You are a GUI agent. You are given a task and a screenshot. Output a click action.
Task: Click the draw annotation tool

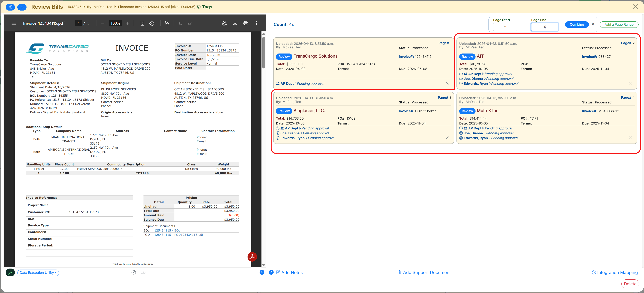(x=167, y=23)
